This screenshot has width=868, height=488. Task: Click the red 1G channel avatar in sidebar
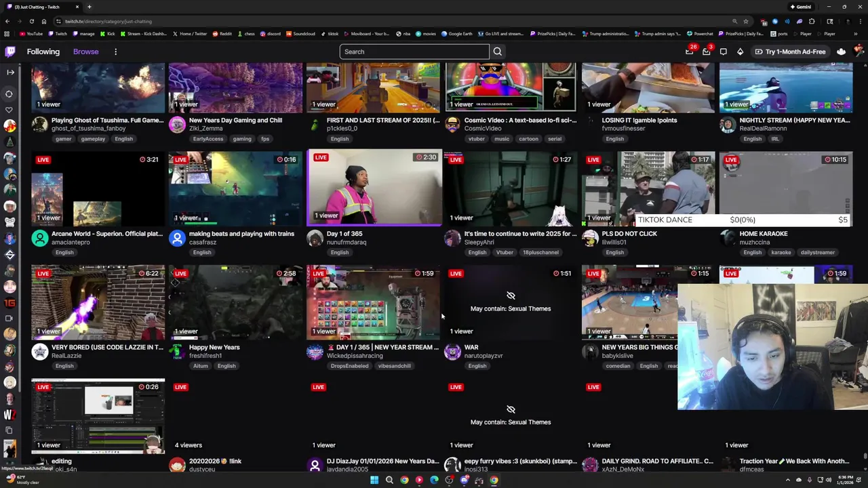point(10,303)
